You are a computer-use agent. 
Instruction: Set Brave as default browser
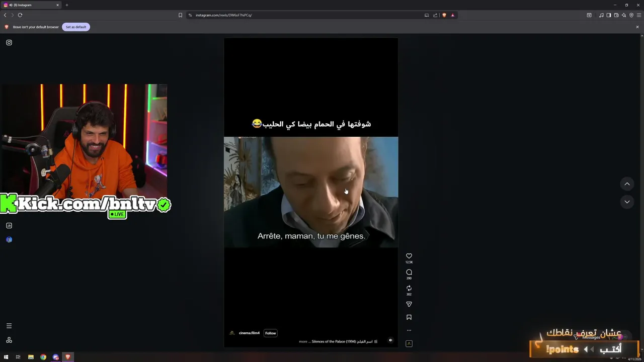(x=76, y=27)
